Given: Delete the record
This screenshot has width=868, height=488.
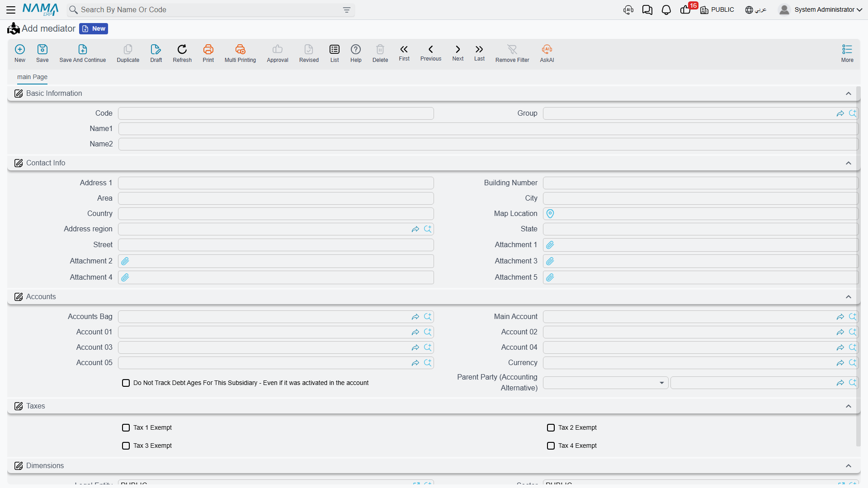Looking at the screenshot, I should click(x=380, y=53).
